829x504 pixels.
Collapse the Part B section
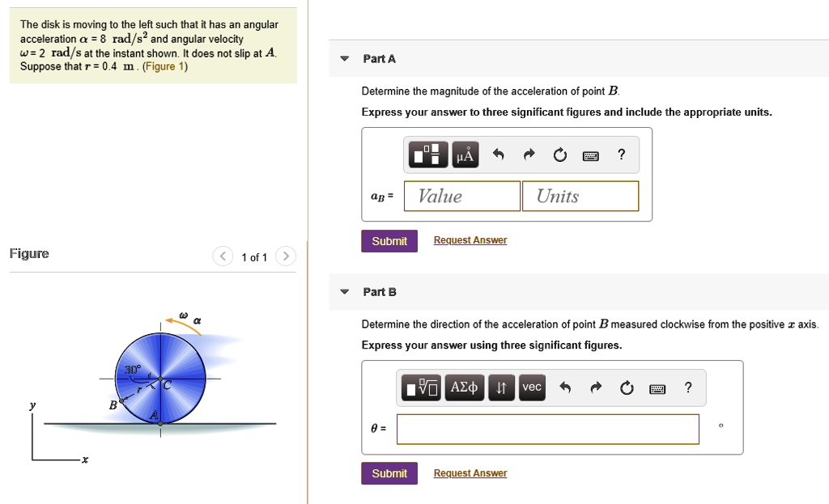click(x=343, y=292)
